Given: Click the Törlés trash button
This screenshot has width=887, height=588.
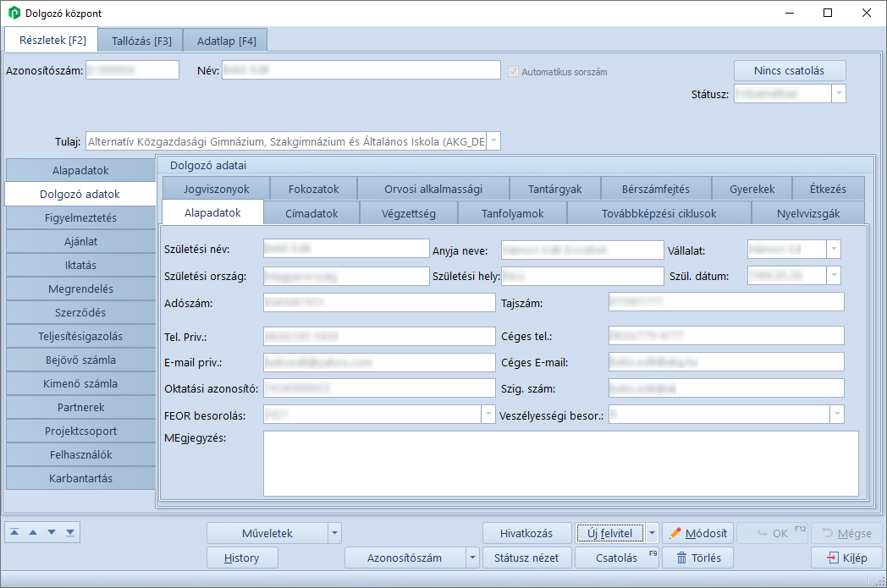Looking at the screenshot, I should (697, 558).
